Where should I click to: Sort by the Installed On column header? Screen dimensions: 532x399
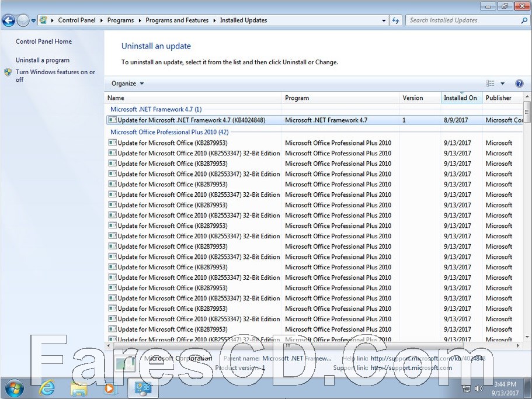tap(461, 98)
